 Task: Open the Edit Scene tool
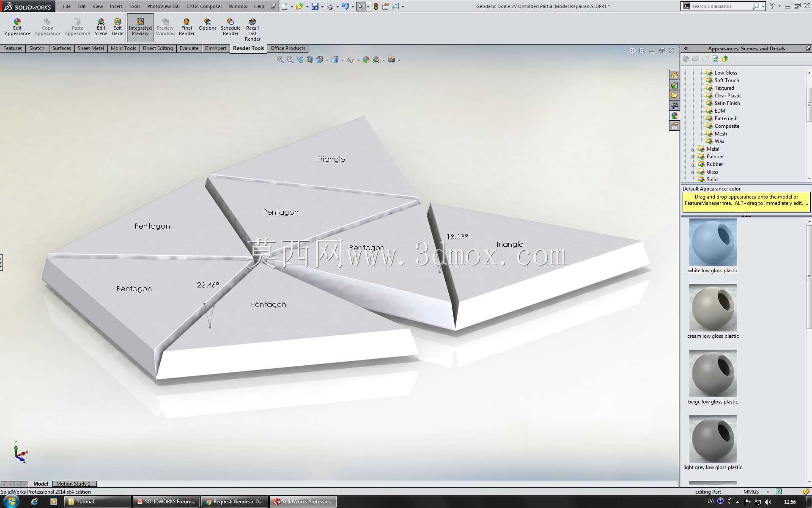101,27
